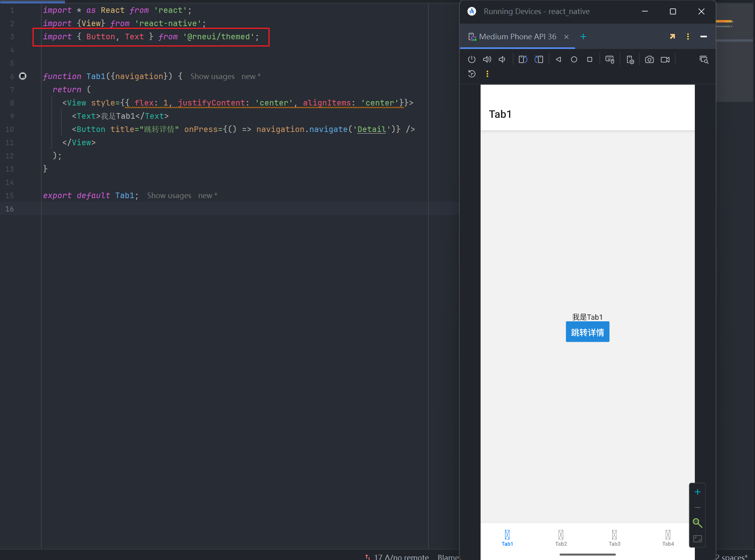
Task: Click the emulator Power button icon
Action: point(472,59)
